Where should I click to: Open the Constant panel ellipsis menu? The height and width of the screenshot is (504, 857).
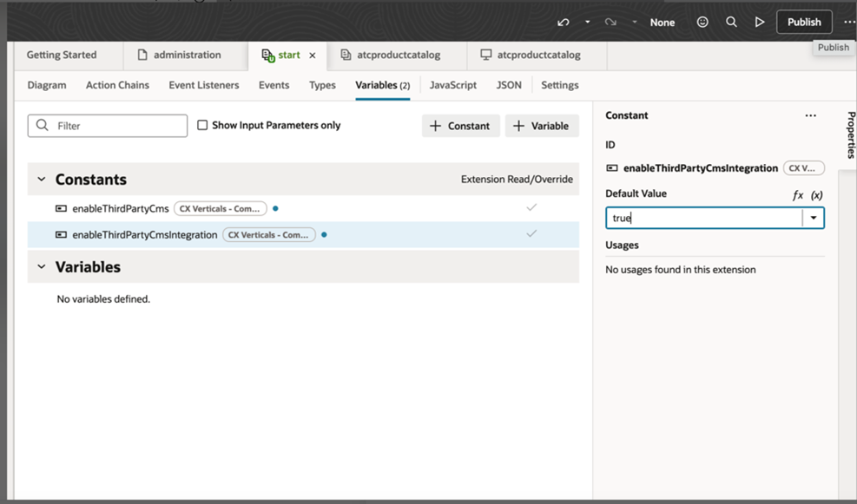810,115
